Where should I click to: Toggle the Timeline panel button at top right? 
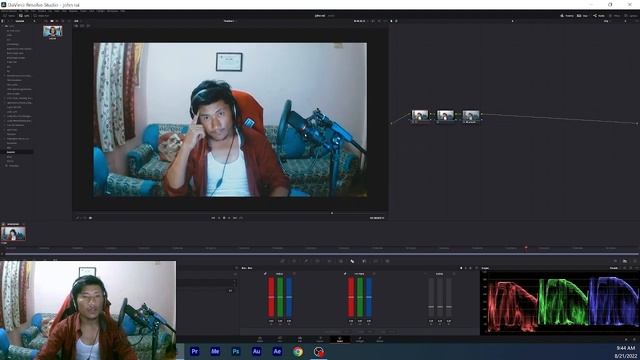[568, 16]
